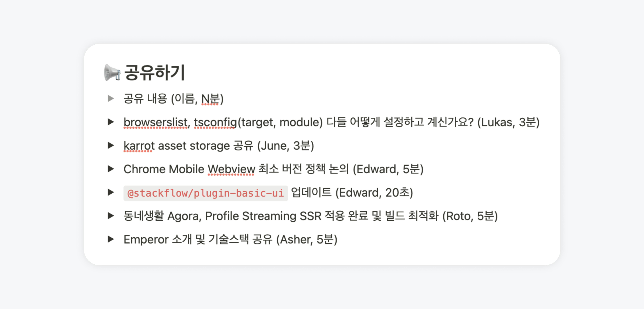644x309 pixels.
Task: Click the @stackflow/plugin-basic-ui inline code
Action: point(206,193)
